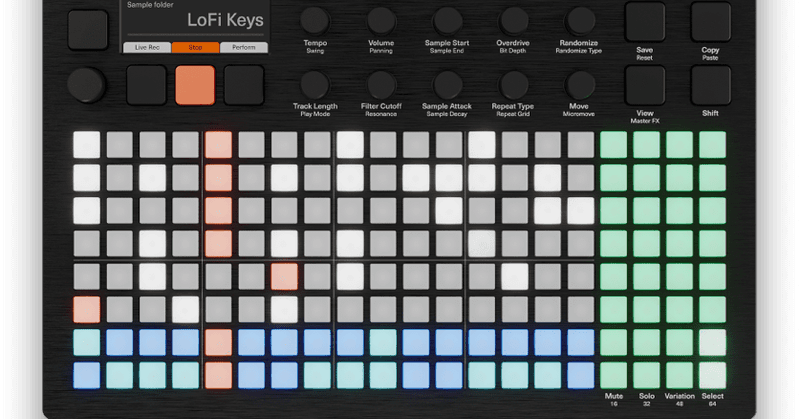Click the Solo 32 label
Image resolution: width=800 pixels, height=419 pixels.
click(x=646, y=399)
